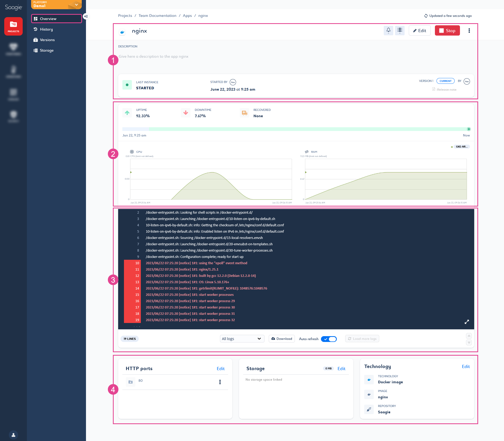Stop the nginx app
504x441 pixels.
coord(447,31)
